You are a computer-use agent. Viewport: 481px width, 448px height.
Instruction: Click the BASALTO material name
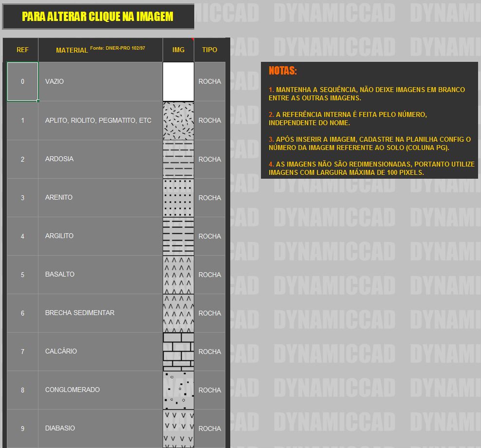(x=60, y=274)
